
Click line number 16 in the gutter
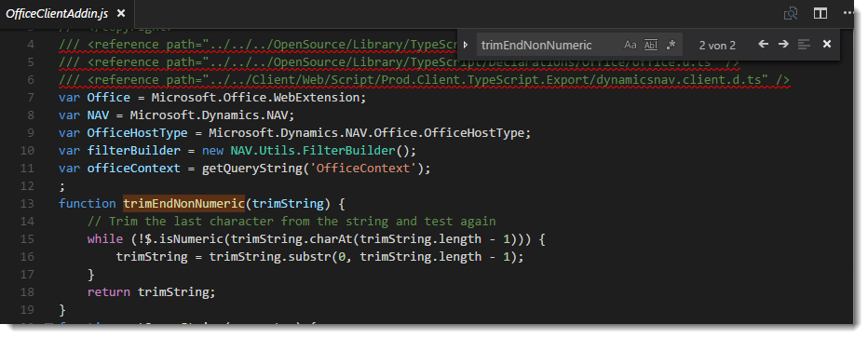click(x=27, y=257)
